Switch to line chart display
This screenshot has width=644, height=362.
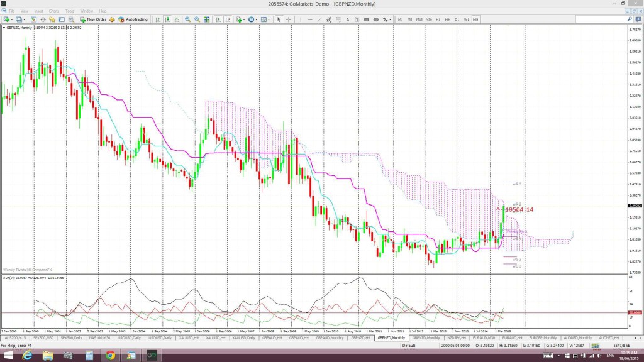point(177,19)
